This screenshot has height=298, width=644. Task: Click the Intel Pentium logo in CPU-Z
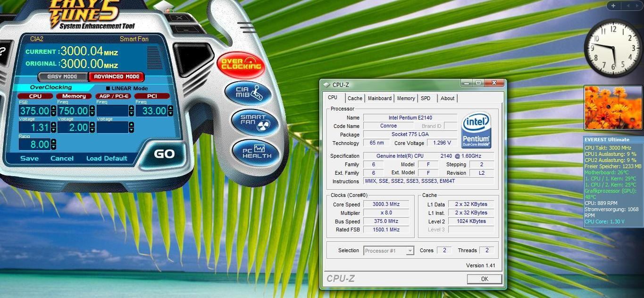click(476, 130)
